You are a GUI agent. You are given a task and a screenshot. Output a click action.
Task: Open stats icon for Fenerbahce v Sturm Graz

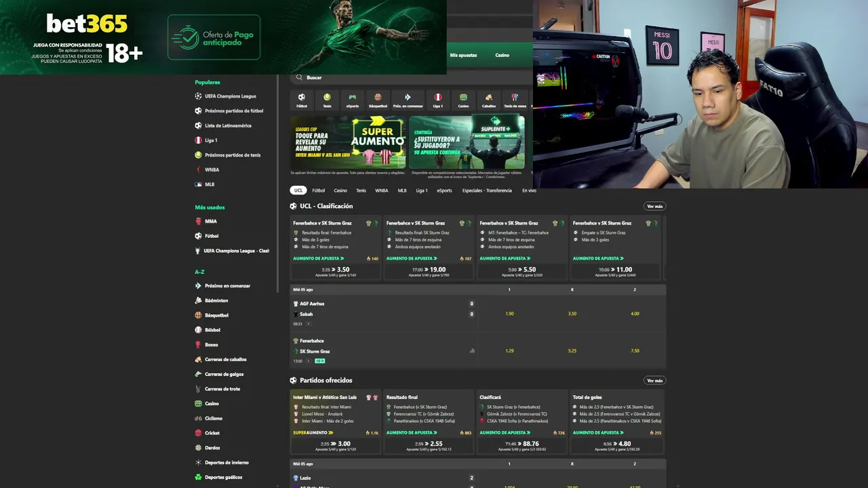pyautogui.click(x=472, y=350)
